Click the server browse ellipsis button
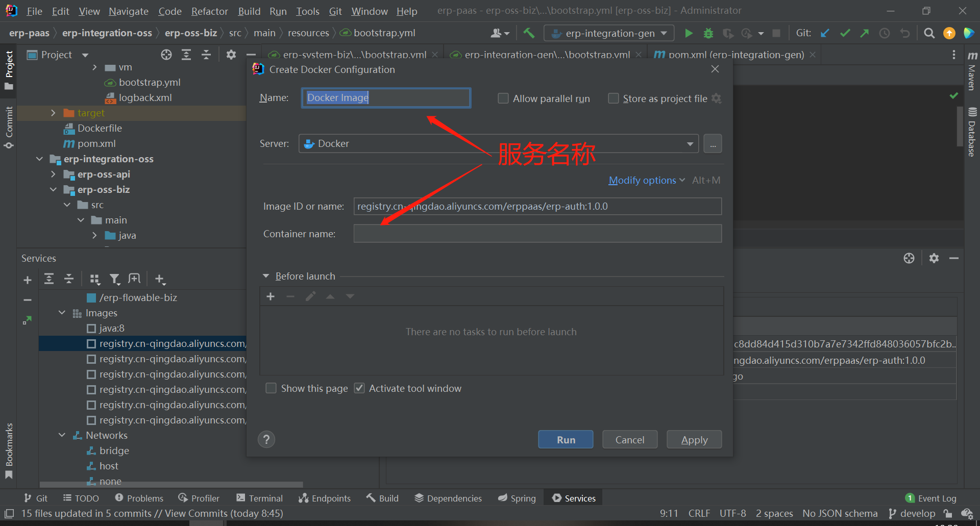Screen dimensions: 980x526 click(713, 144)
